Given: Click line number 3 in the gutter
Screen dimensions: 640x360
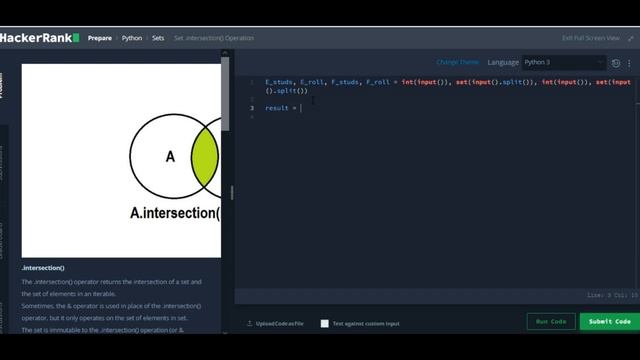Looking at the screenshot, I should click(252, 108).
